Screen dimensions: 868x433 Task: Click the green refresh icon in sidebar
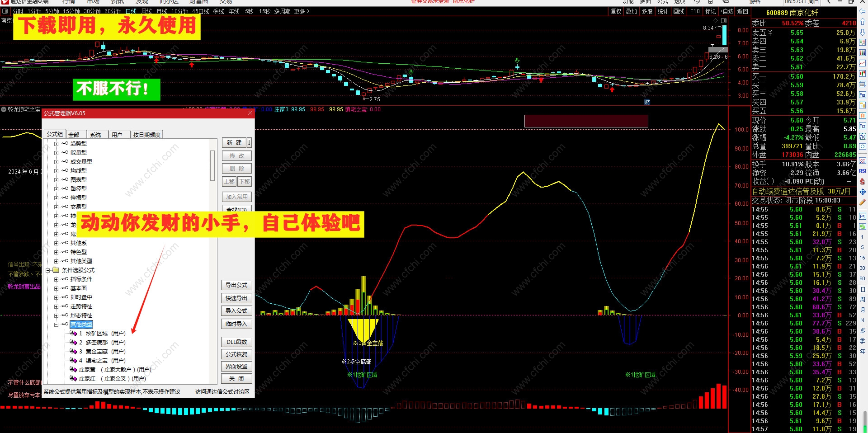click(x=863, y=227)
